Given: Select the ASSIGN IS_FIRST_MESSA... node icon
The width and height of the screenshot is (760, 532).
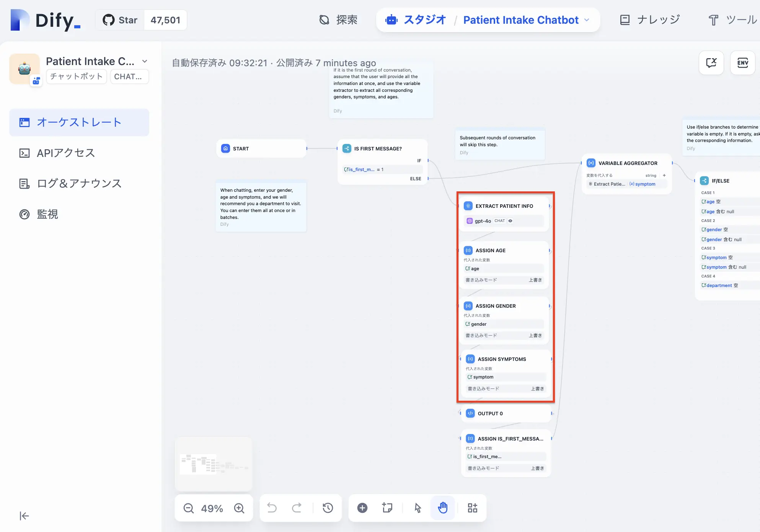Looking at the screenshot, I should pyautogui.click(x=470, y=439).
